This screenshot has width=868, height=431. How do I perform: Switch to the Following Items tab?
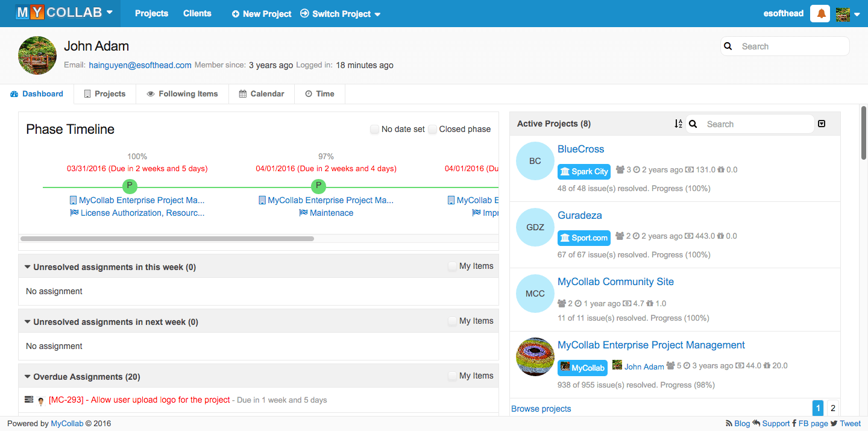(x=183, y=93)
